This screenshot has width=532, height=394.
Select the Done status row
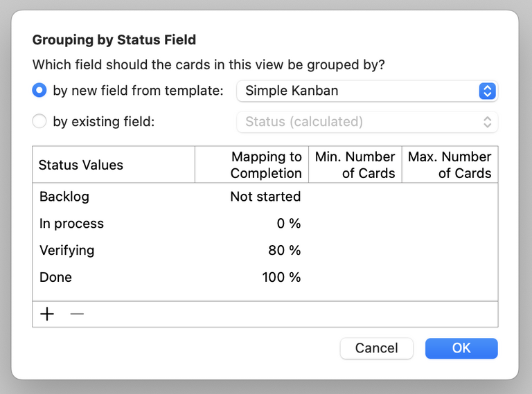pyautogui.click(x=55, y=278)
